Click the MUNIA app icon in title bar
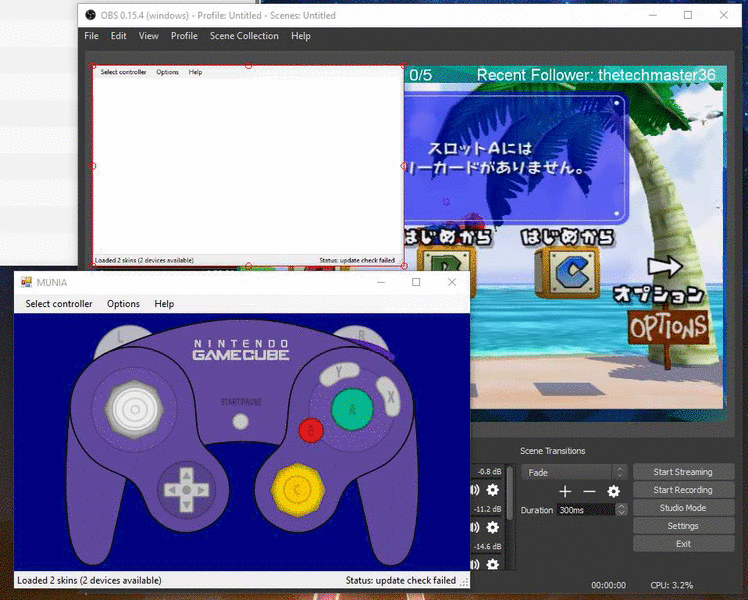748x600 pixels. pyautogui.click(x=26, y=282)
